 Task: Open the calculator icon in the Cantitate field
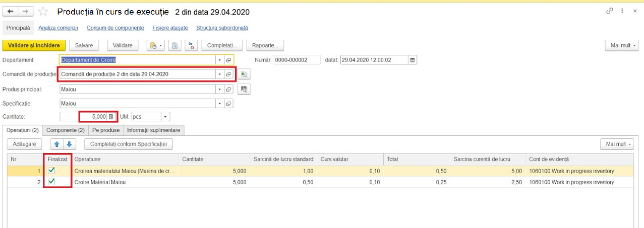(111, 117)
